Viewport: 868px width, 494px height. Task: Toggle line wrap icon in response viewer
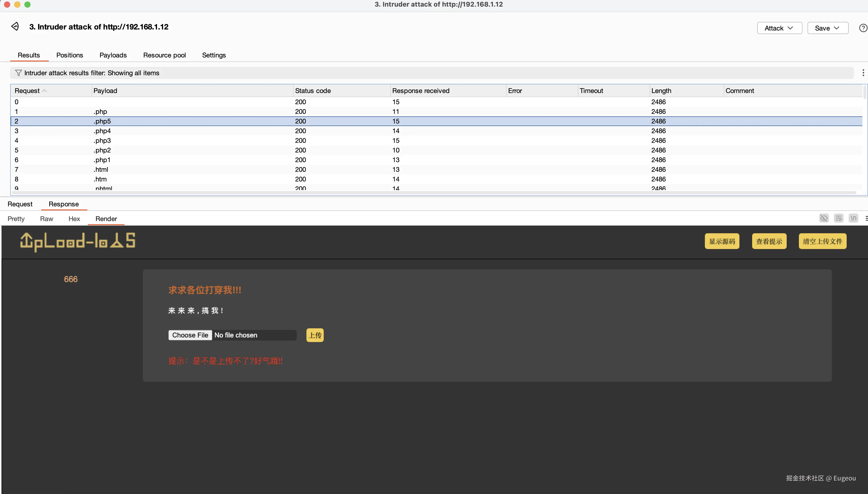(839, 218)
